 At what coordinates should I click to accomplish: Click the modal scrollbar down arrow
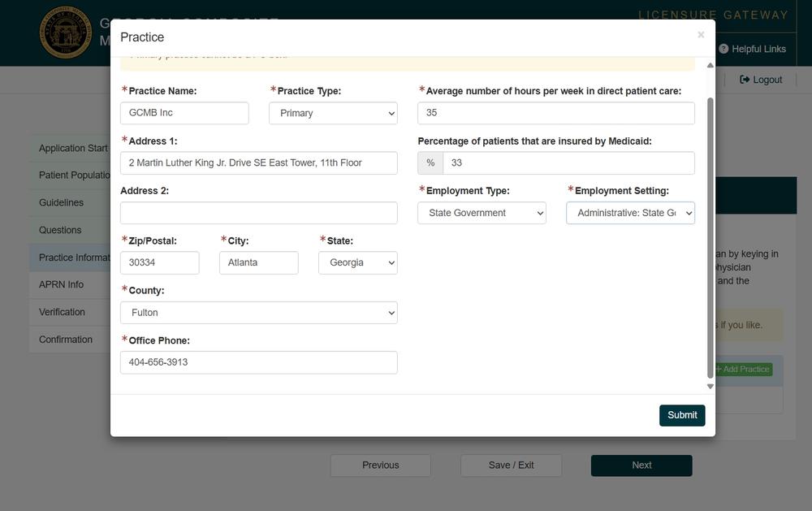(x=710, y=387)
